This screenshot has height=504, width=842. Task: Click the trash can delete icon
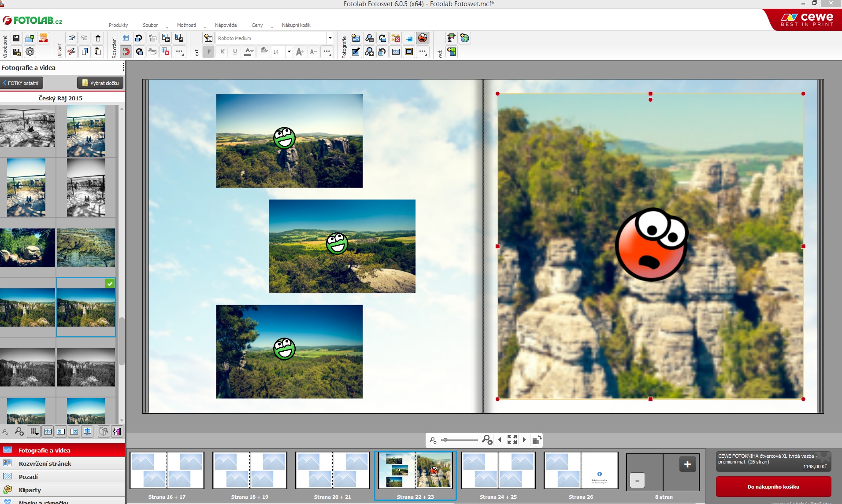click(98, 38)
